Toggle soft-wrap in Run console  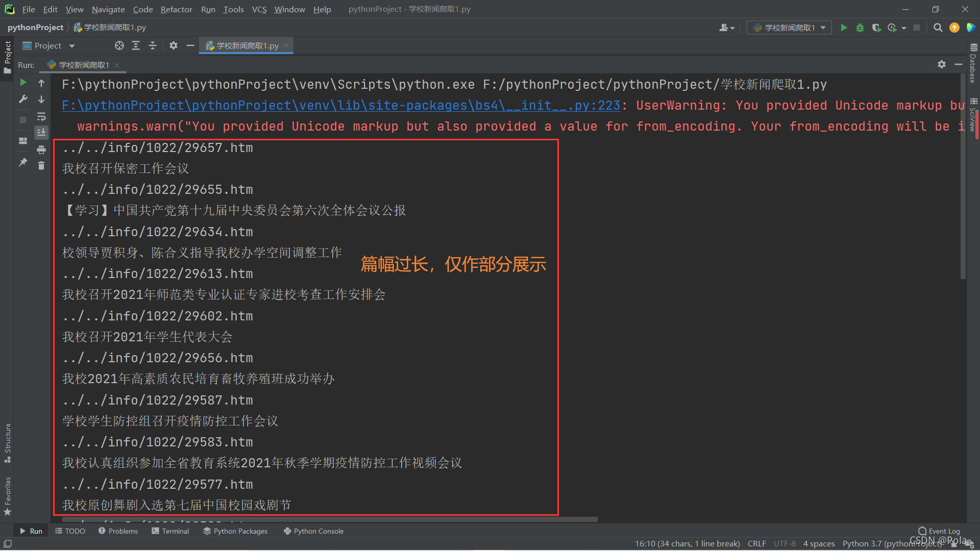click(x=41, y=116)
